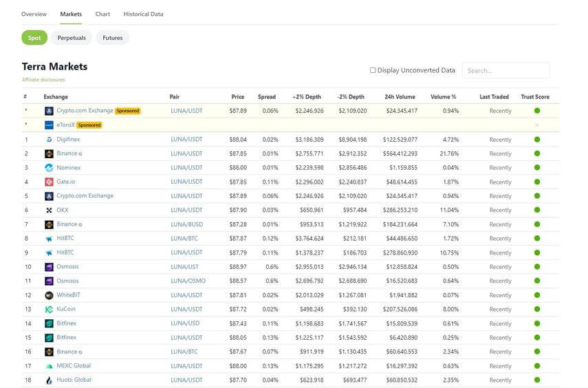Switch to the Chart tab
The image size is (588, 388).
[x=102, y=14]
